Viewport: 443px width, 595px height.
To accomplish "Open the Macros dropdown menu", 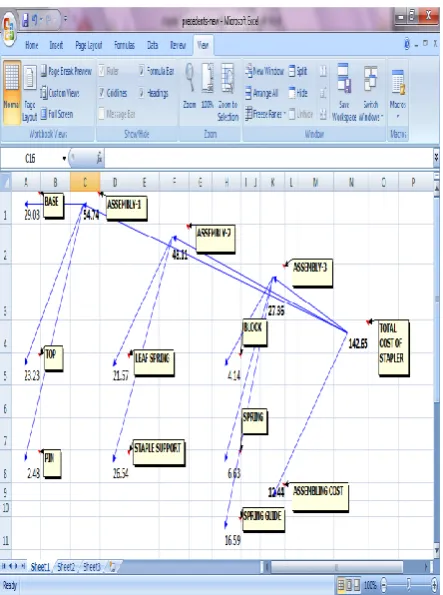I will [397, 93].
